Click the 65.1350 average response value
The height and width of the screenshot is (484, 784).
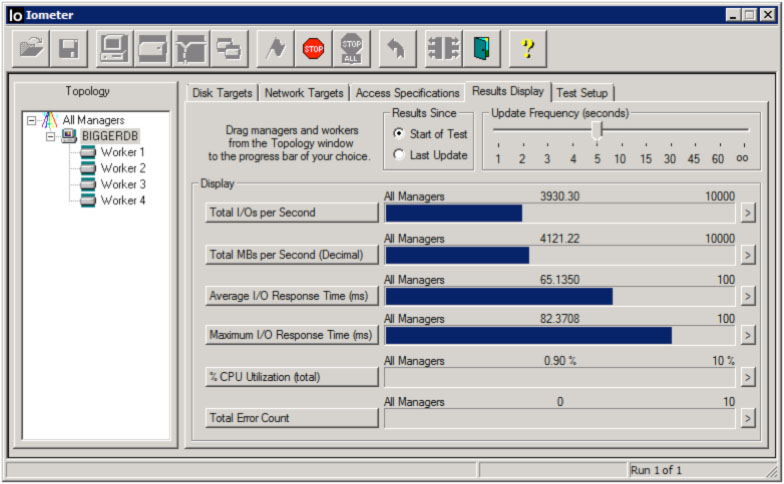(x=560, y=280)
